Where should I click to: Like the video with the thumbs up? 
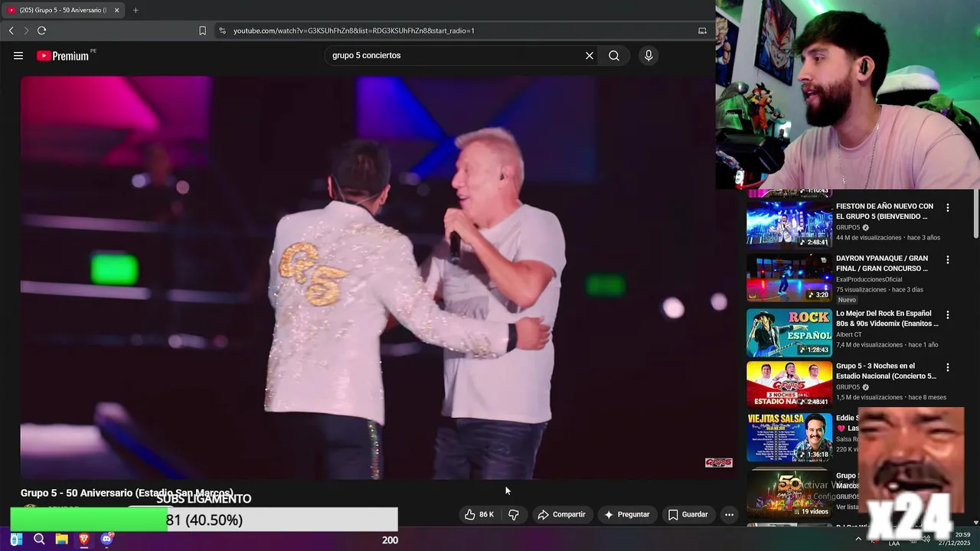pos(479,514)
